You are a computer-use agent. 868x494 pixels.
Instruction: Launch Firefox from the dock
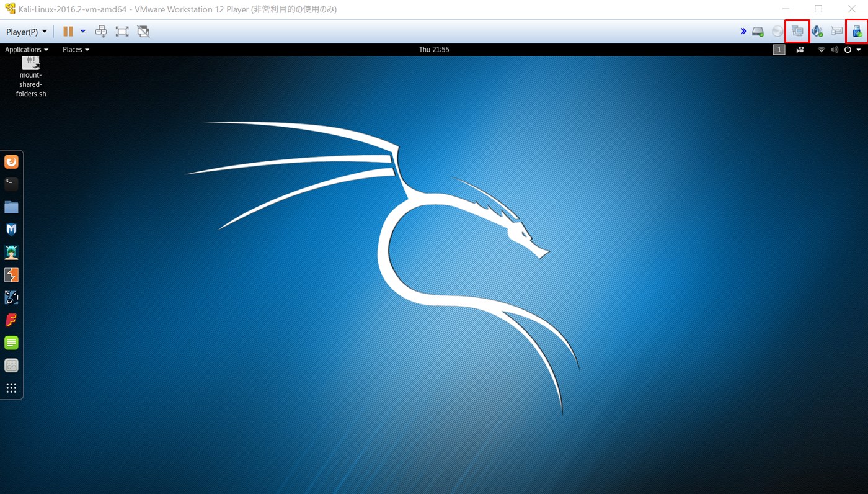pos(11,162)
